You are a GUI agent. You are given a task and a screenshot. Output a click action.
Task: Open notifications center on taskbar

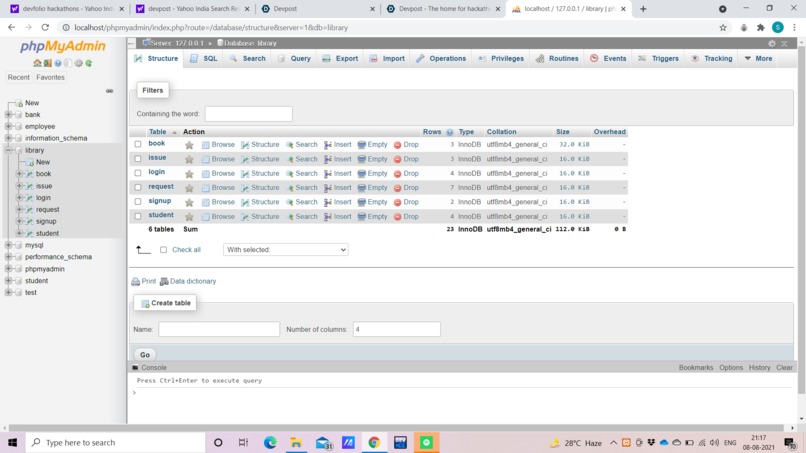pyautogui.click(x=790, y=442)
